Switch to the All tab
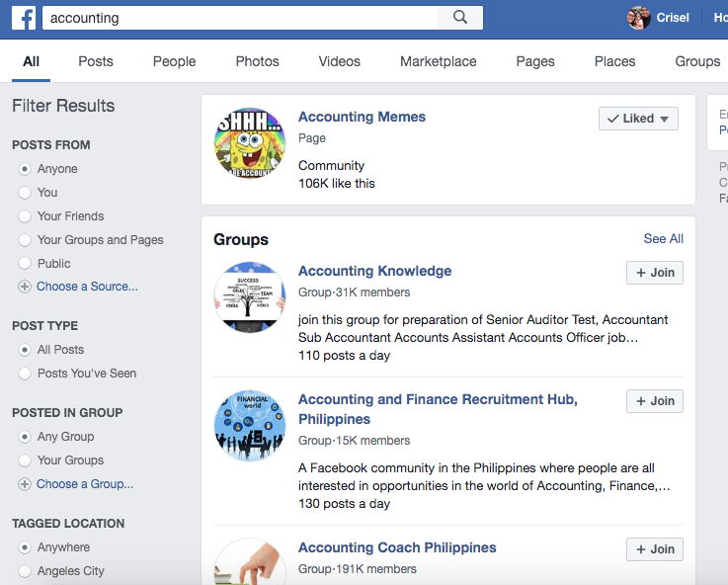Viewport: 728px width, 585px height. point(31,61)
